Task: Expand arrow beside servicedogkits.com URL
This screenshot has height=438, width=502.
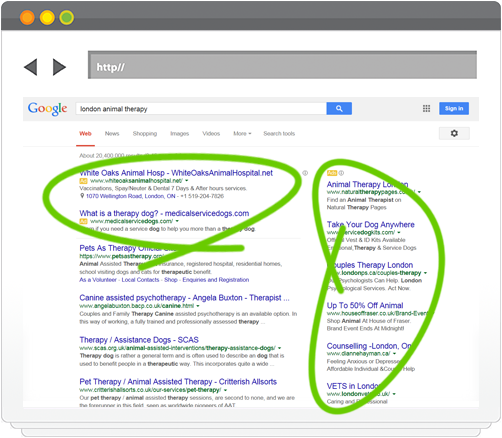Action: (399, 233)
